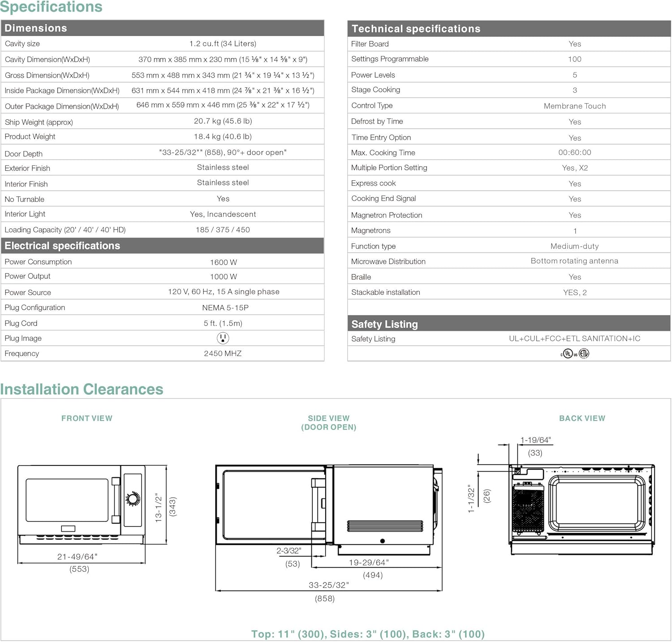Click the 1000 W power output value
This screenshot has width=672, height=642.
click(223, 277)
